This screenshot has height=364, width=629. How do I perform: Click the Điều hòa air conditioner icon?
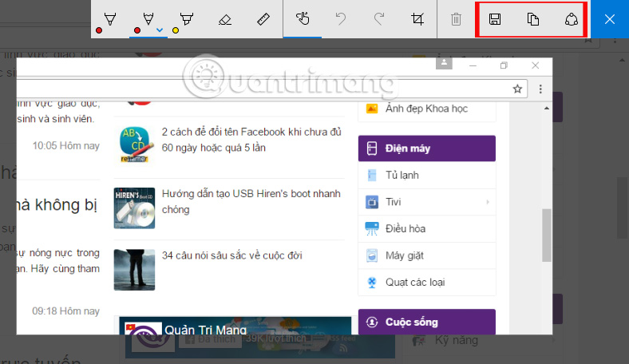(372, 229)
